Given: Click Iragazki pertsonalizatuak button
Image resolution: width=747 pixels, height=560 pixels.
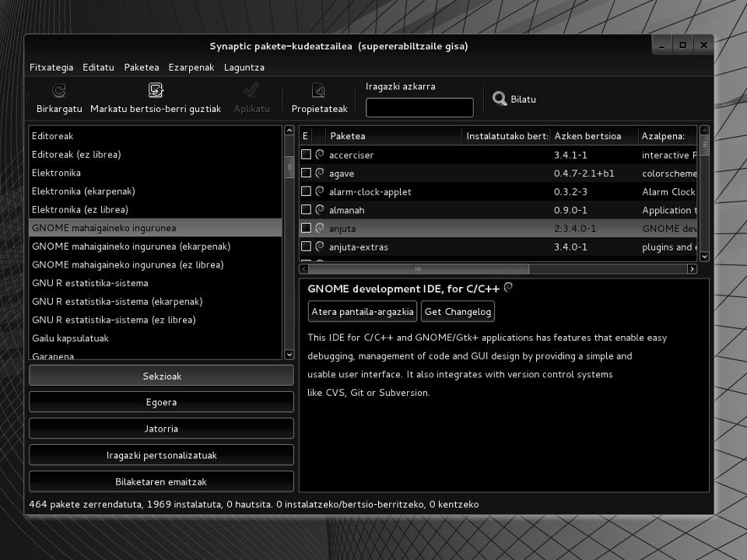Looking at the screenshot, I should tap(162, 455).
